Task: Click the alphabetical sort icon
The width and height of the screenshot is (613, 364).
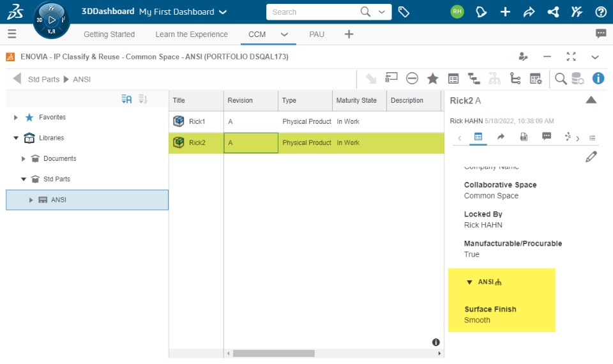Action: click(126, 99)
